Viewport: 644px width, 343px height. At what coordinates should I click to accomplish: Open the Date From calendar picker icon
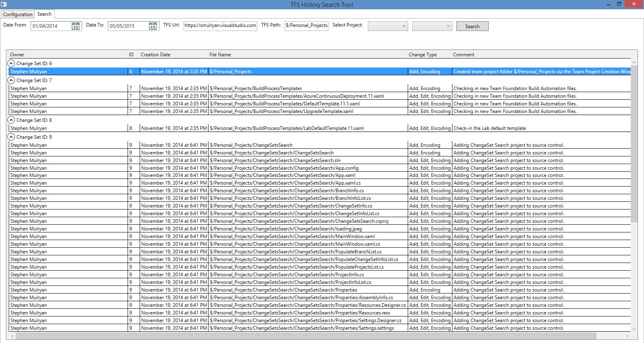[75, 26]
